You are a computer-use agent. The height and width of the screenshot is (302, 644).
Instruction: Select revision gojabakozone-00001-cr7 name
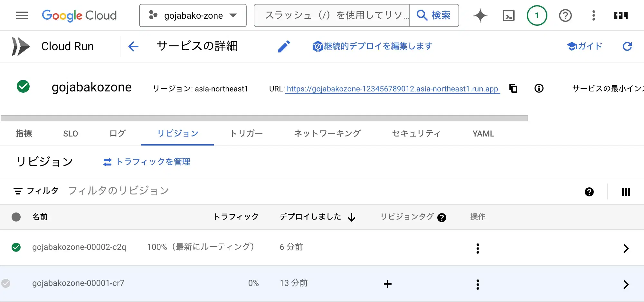[x=78, y=283]
